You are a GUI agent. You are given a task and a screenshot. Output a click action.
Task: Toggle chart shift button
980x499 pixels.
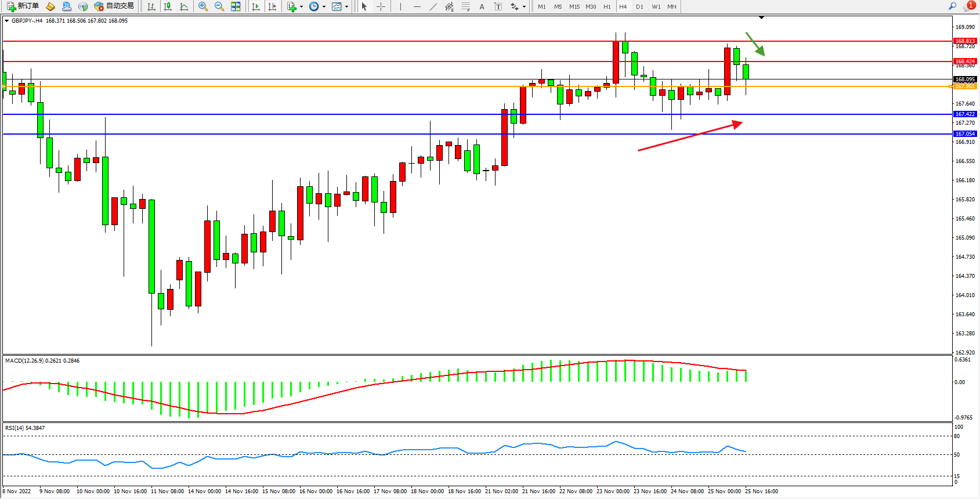coord(272,6)
